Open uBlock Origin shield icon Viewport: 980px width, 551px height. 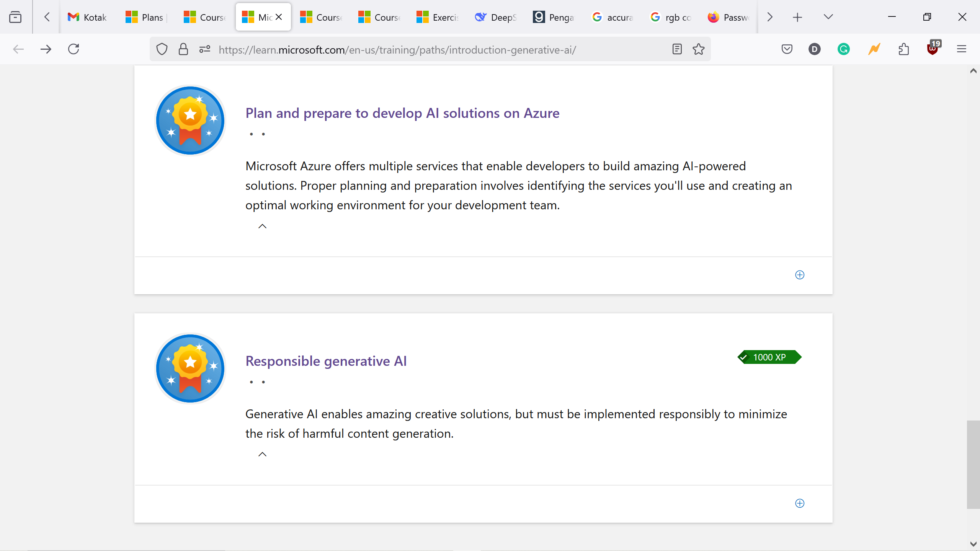click(933, 49)
